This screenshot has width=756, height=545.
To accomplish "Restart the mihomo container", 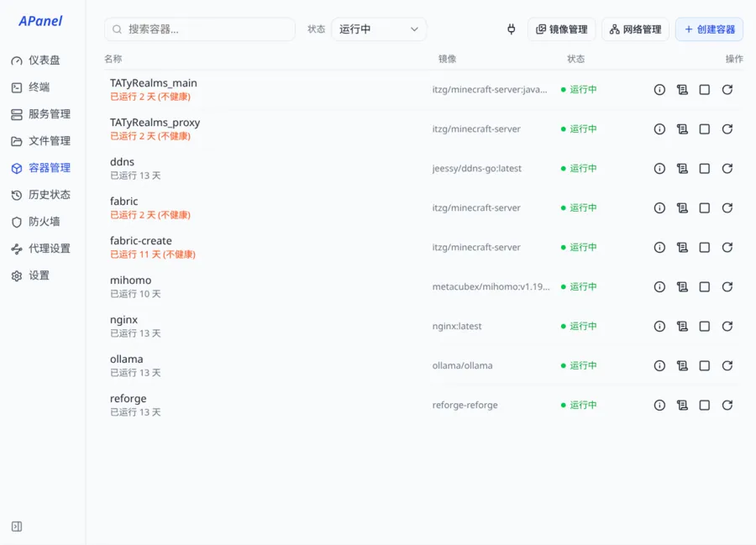I will (x=727, y=286).
